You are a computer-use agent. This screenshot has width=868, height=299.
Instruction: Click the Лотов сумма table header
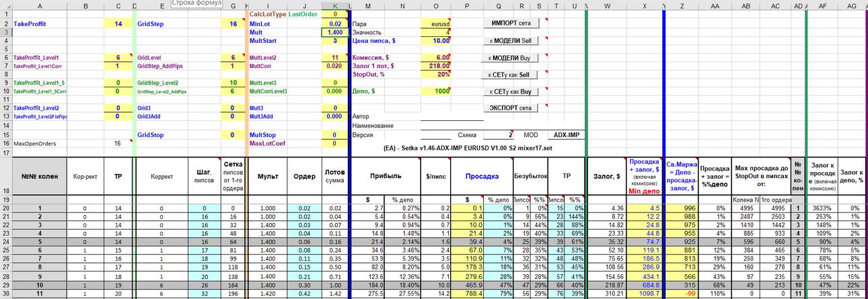point(335,176)
